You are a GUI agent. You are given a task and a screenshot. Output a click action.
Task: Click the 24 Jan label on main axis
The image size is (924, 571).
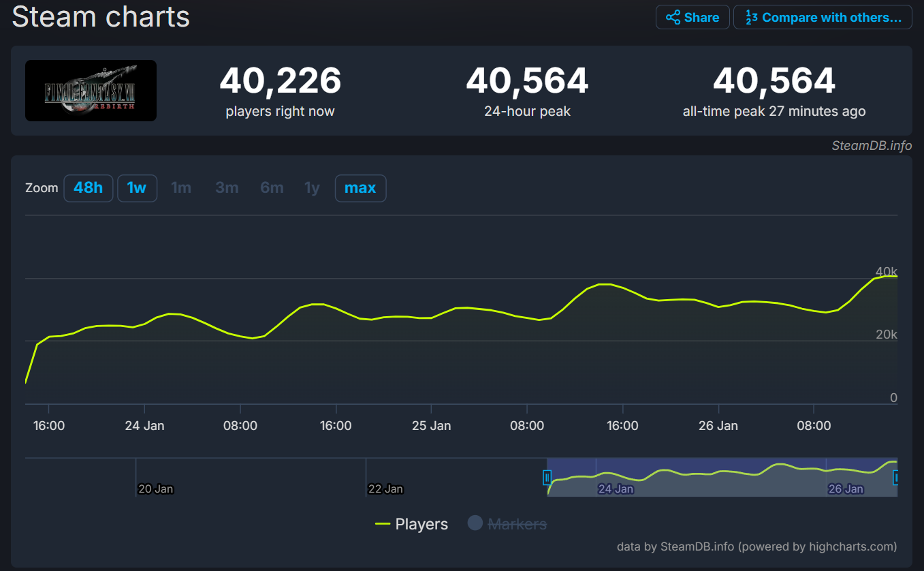tap(144, 426)
